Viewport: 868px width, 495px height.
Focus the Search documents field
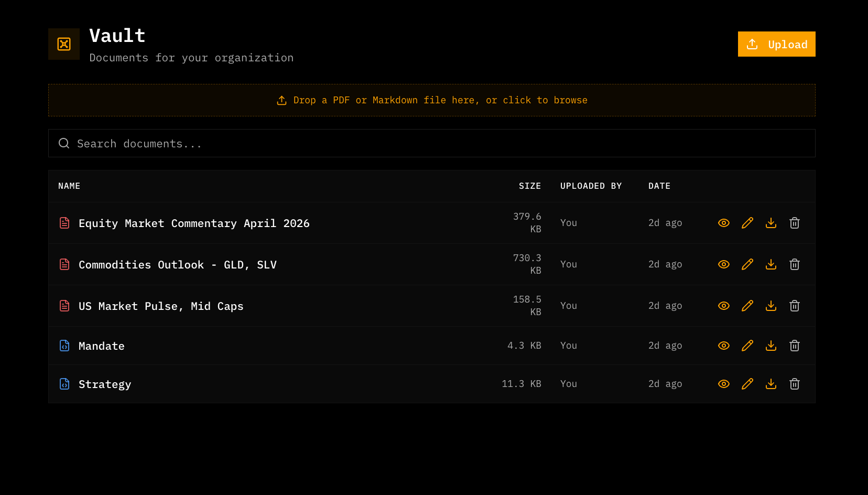click(x=431, y=143)
